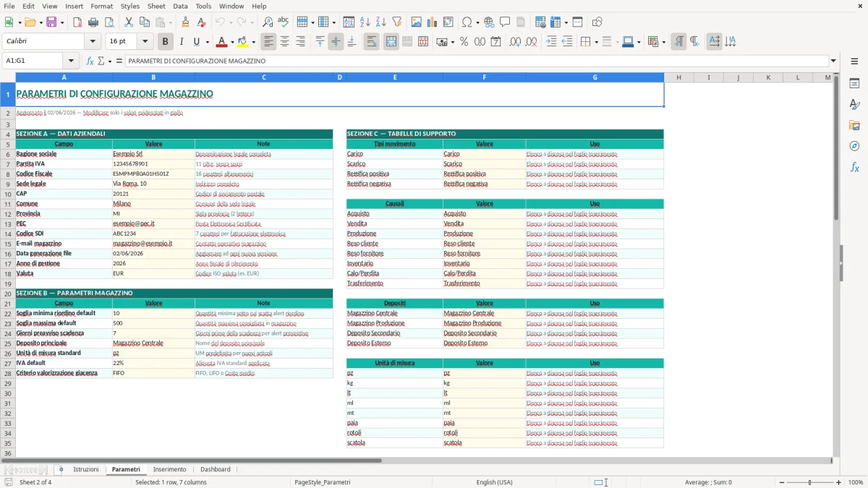
Task: Select Clone Formatting paintbrush
Action: [186, 22]
